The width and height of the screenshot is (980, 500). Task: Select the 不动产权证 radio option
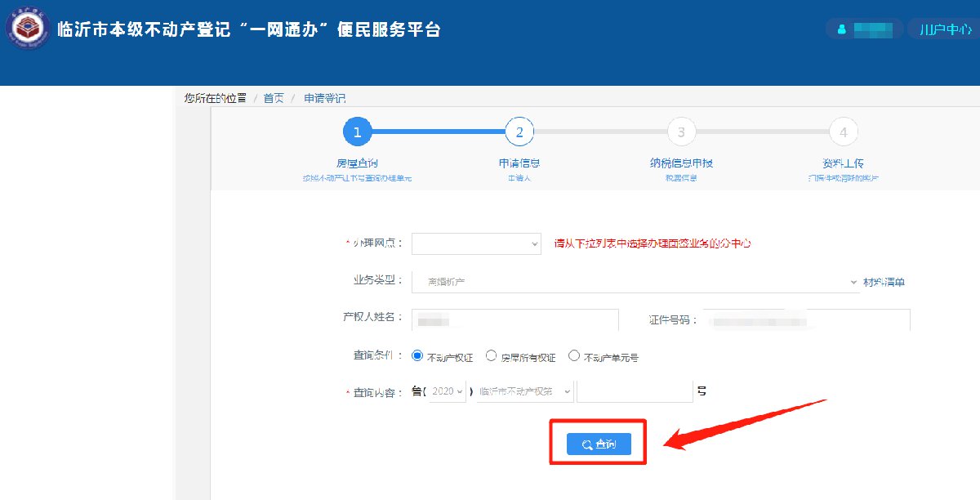pos(418,356)
